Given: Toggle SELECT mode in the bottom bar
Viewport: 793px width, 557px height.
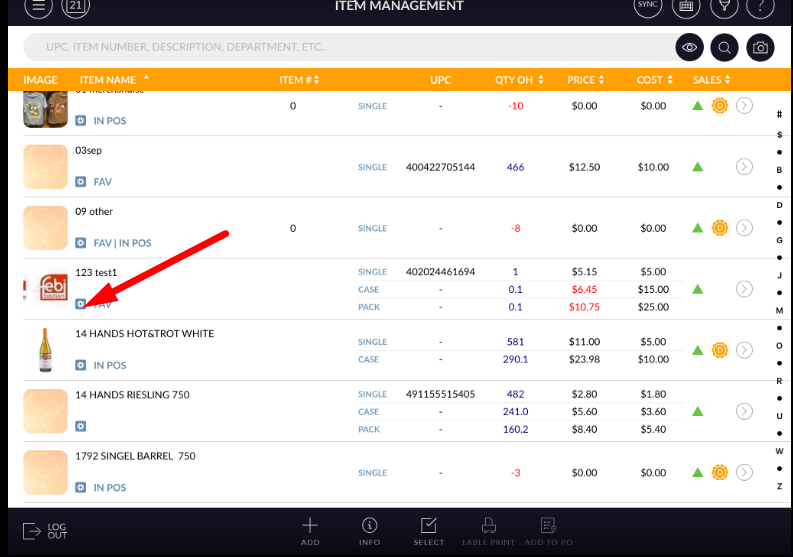Looking at the screenshot, I should point(429,531).
